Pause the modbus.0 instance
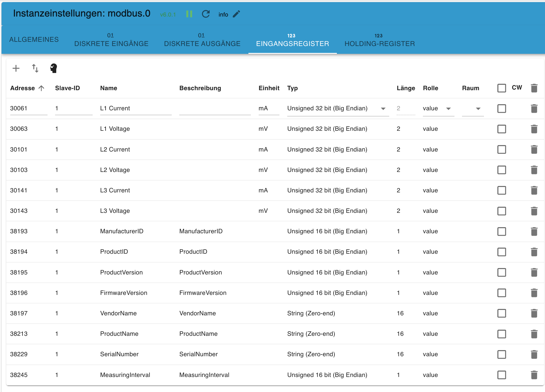The height and width of the screenshot is (392, 545). [x=189, y=14]
